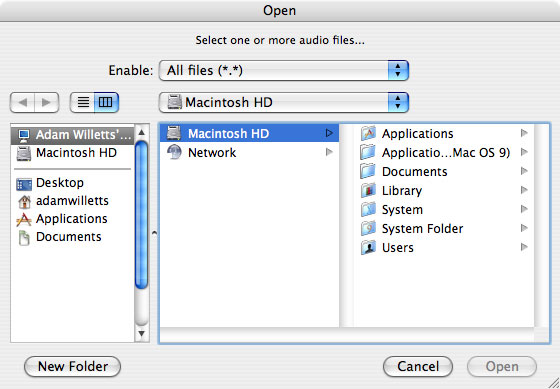Go forward with the right arrow button
The image size is (560, 389).
(x=46, y=103)
